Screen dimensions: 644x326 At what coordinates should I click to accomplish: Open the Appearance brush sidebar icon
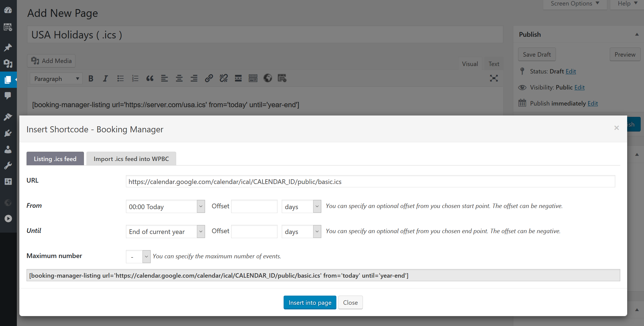(8, 117)
